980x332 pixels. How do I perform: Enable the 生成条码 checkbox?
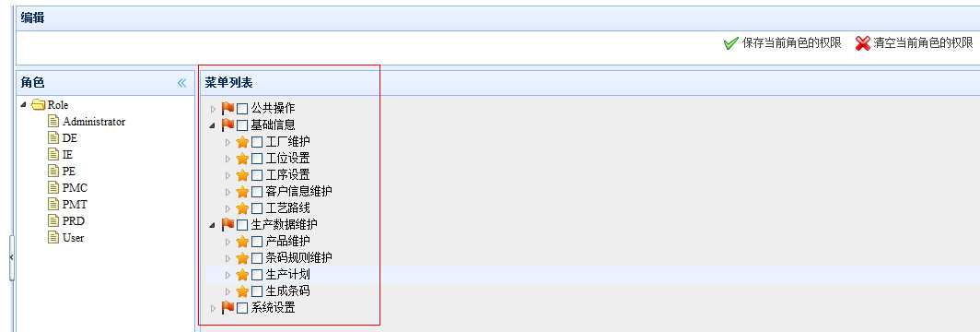point(257,291)
